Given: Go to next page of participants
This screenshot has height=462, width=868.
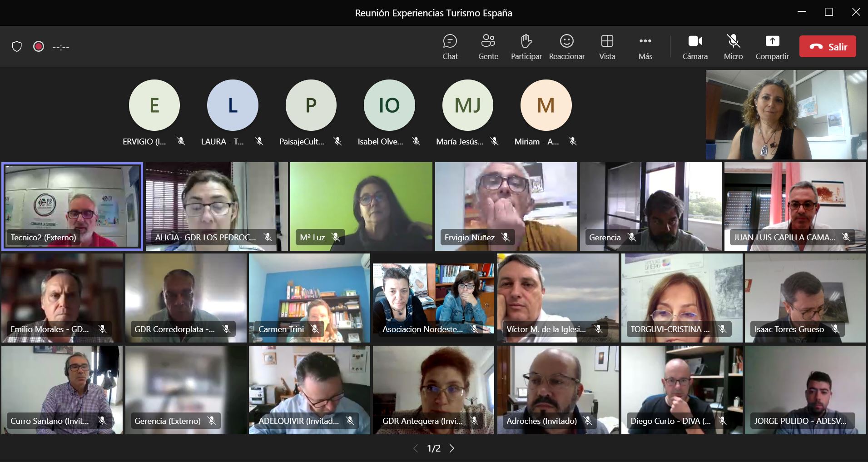Looking at the screenshot, I should 452,448.
